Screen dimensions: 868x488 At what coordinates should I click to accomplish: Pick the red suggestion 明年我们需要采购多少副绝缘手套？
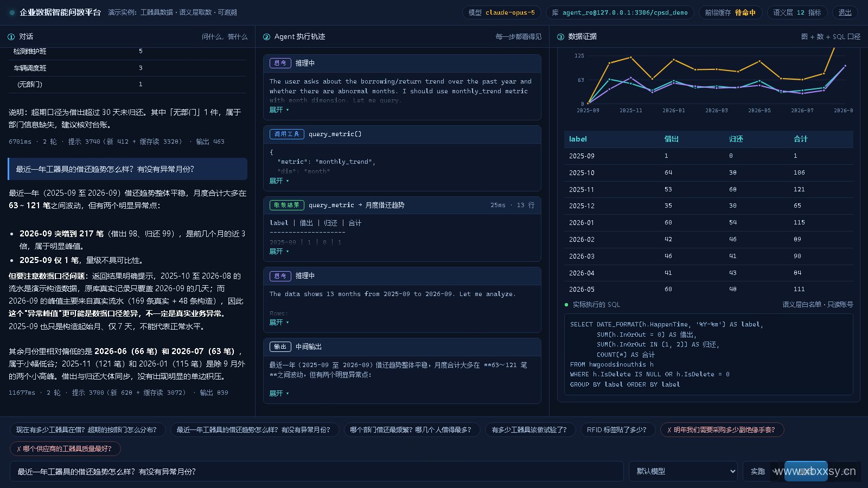coord(722,430)
